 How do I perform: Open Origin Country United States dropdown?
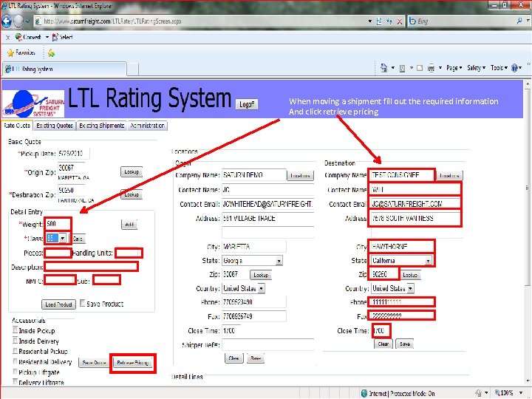(262, 288)
